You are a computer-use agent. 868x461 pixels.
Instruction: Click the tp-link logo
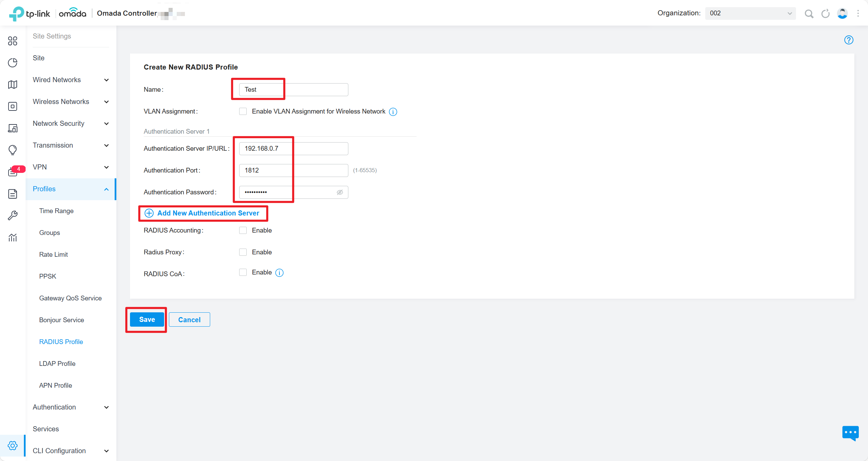(x=29, y=14)
